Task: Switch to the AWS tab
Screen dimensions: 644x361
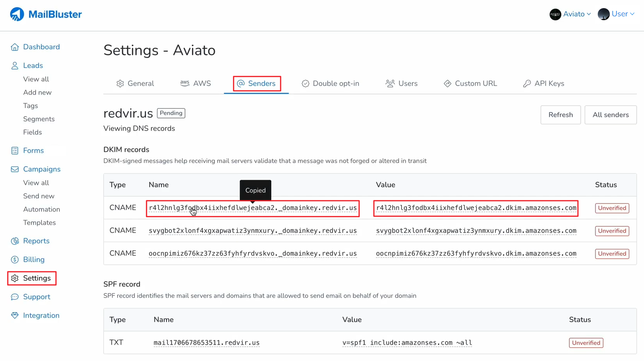Action: 195,83
